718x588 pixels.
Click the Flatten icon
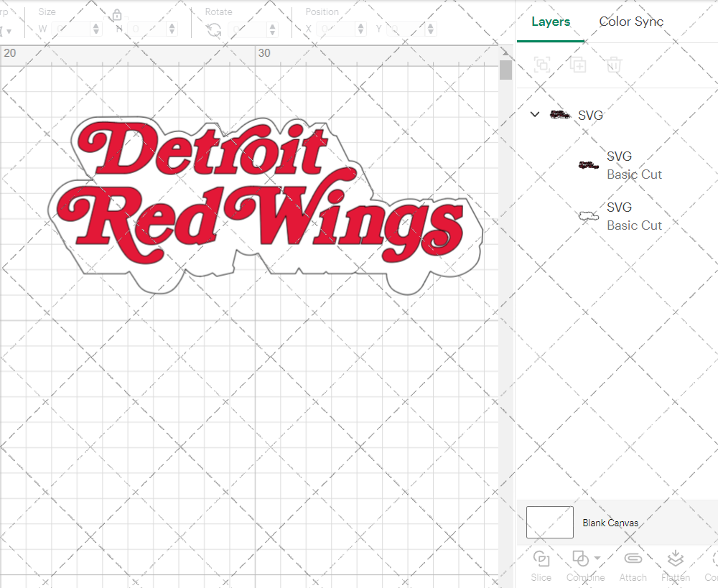click(675, 559)
